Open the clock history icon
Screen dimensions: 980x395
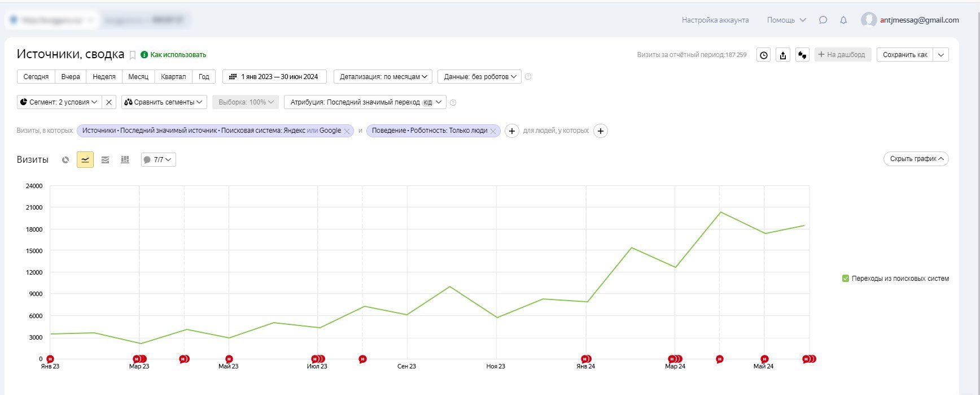click(x=763, y=55)
